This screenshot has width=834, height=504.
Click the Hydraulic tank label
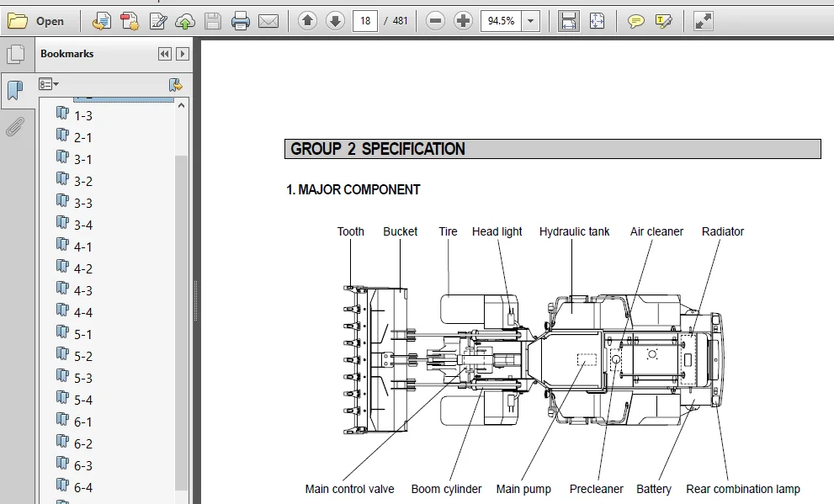pyautogui.click(x=574, y=231)
